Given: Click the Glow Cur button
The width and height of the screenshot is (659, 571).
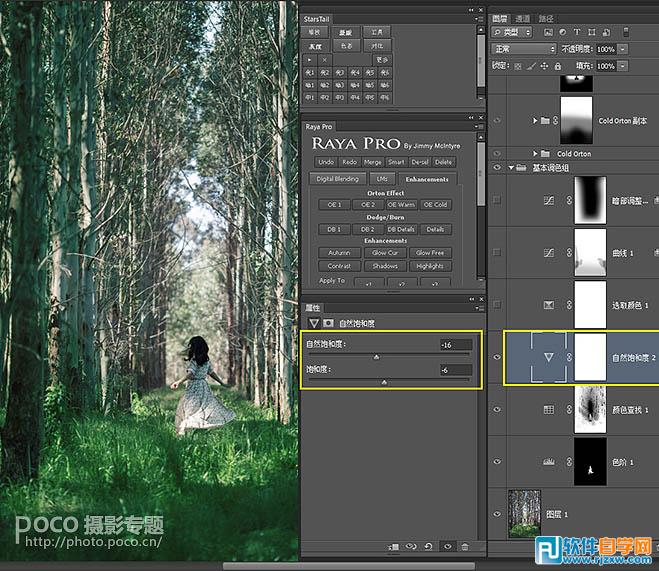Looking at the screenshot, I should tap(385, 253).
